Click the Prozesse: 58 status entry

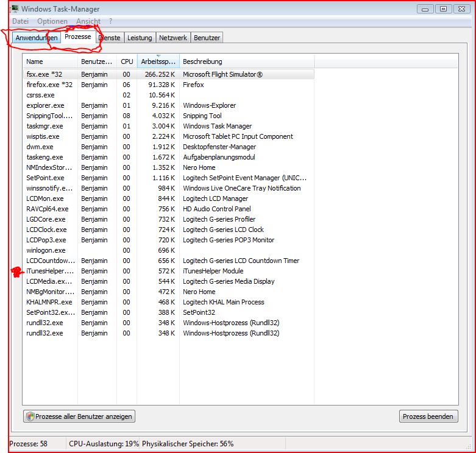28,444
